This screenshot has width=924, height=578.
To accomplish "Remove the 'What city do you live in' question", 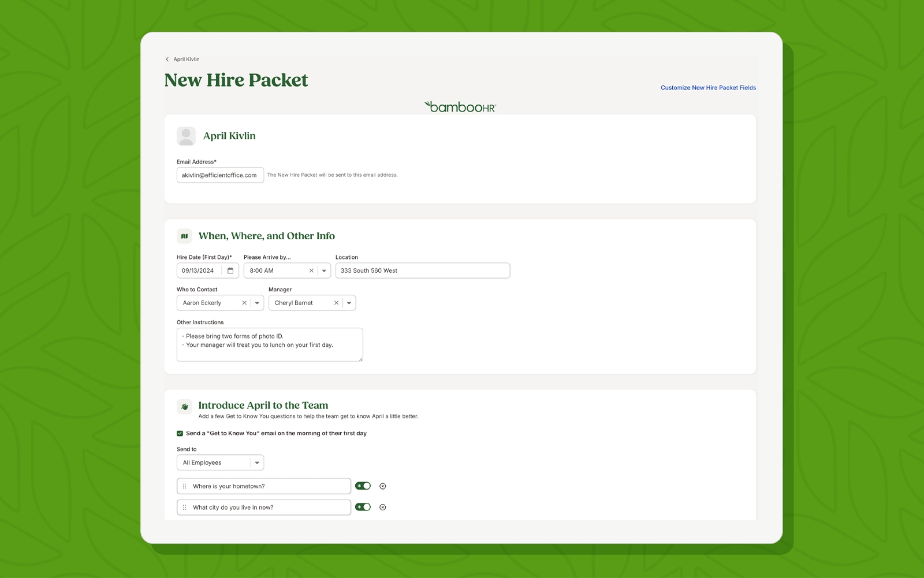I will coord(382,507).
